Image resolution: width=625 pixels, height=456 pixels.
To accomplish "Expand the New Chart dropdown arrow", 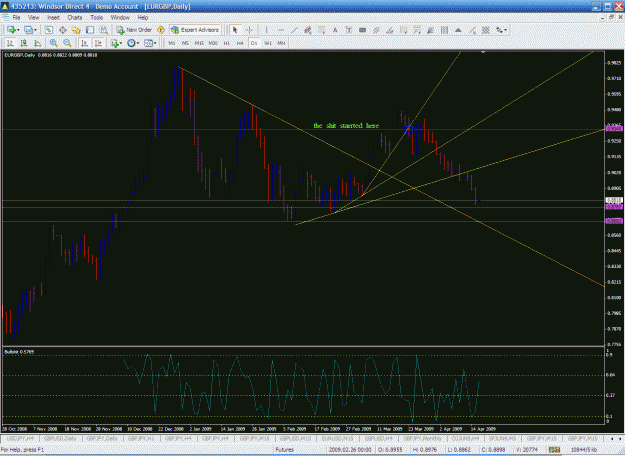I will pyautogui.click(x=18, y=30).
